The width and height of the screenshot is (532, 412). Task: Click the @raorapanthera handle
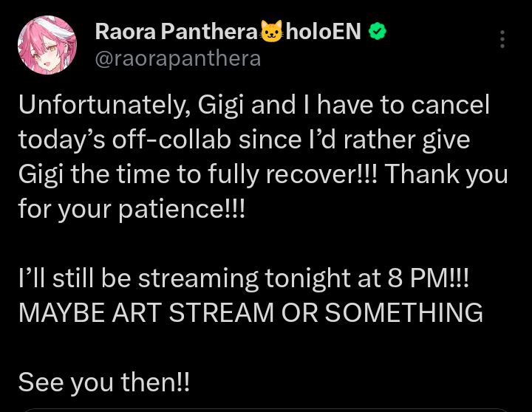(x=177, y=58)
